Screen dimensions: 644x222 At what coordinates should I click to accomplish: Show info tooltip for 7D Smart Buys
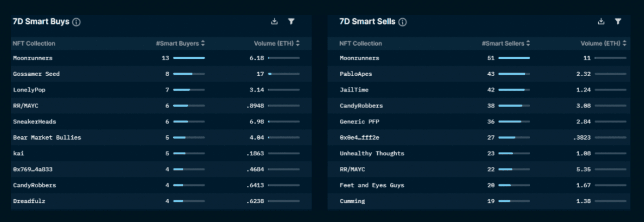pyautogui.click(x=76, y=22)
